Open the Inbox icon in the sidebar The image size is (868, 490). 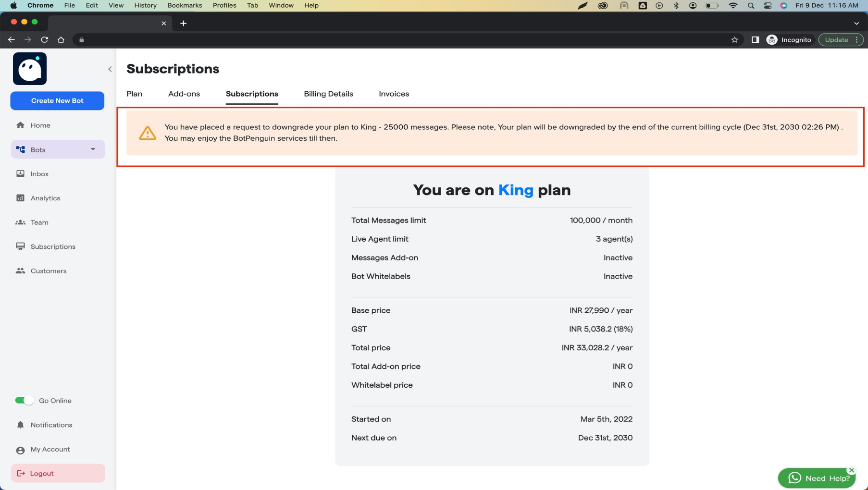click(x=20, y=173)
